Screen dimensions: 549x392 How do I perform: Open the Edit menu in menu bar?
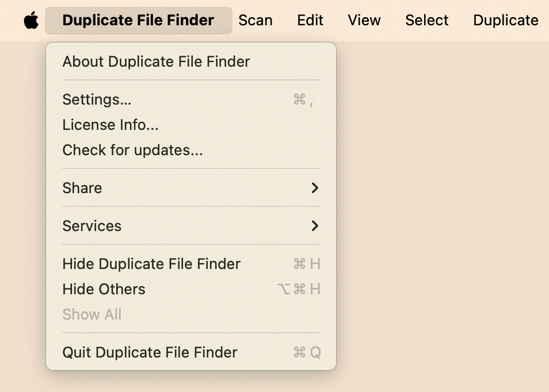310,21
